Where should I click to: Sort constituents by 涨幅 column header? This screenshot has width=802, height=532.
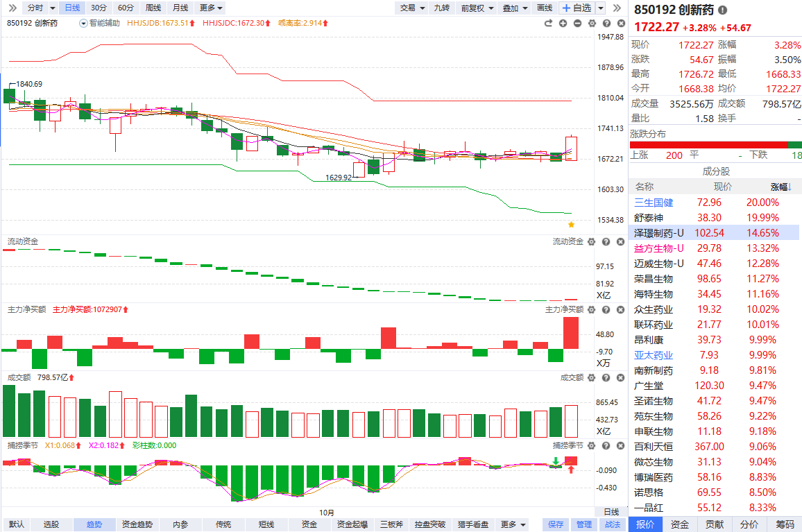(x=779, y=187)
